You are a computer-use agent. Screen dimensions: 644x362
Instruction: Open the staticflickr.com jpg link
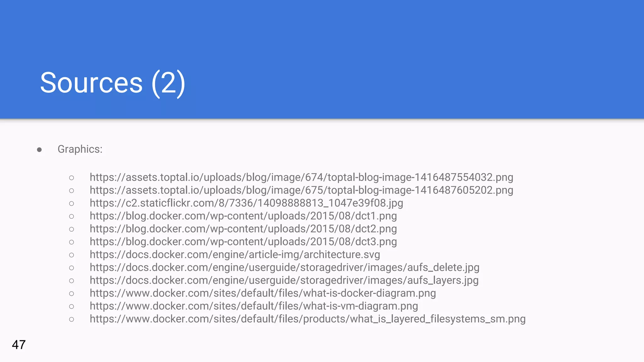[x=246, y=203]
